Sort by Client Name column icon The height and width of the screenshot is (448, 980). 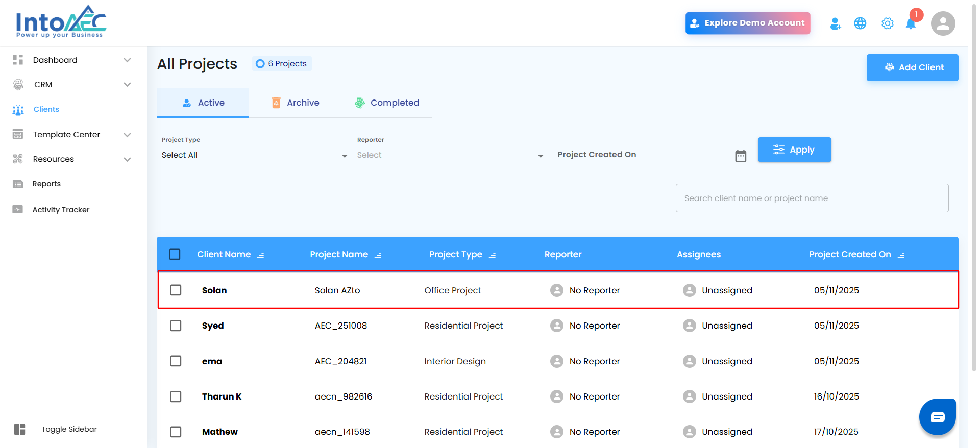[261, 255]
